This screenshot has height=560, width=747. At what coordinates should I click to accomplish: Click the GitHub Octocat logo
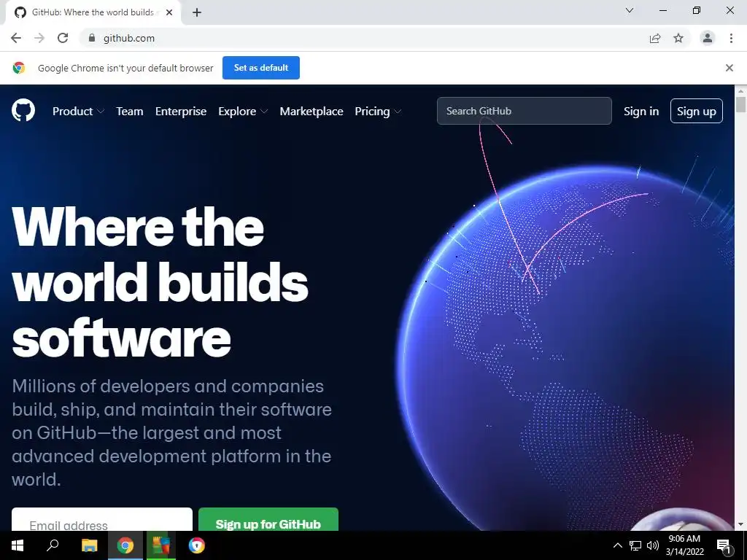[23, 111]
